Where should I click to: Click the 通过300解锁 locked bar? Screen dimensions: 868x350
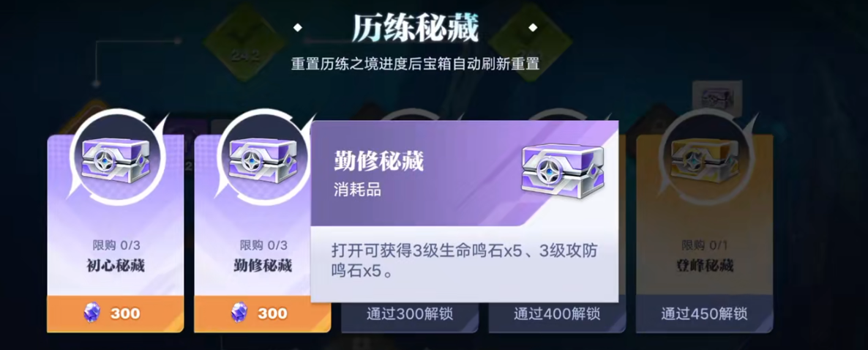click(x=410, y=314)
